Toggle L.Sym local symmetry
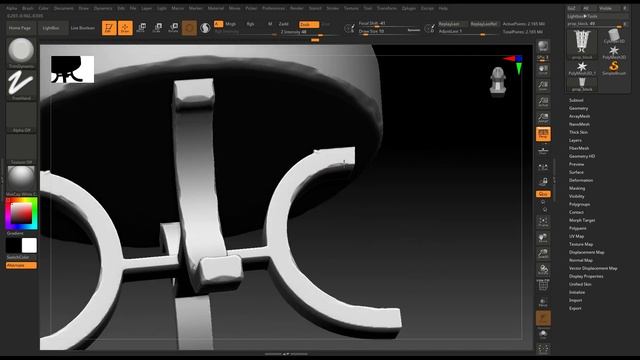640x360 pixels. (543, 167)
